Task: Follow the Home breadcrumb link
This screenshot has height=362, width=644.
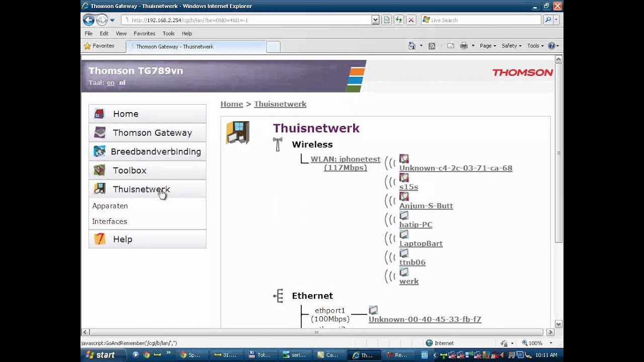Action: (x=232, y=104)
